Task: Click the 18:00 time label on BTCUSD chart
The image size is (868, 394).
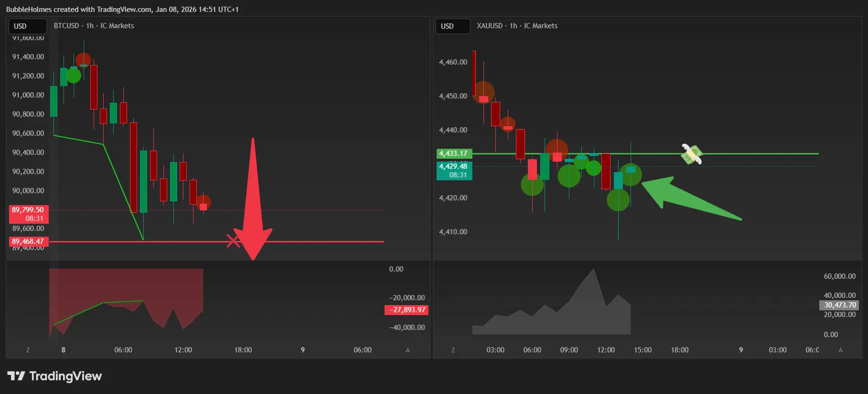Action: pyautogui.click(x=243, y=350)
